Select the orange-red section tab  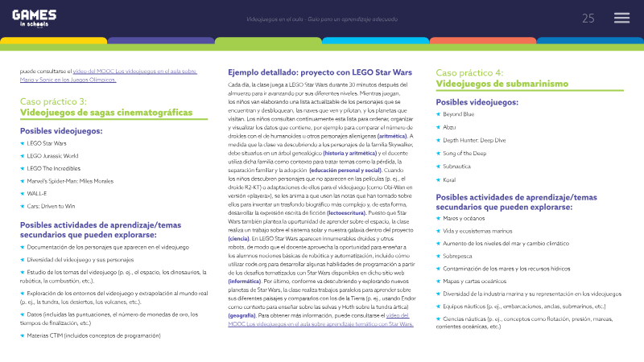pos(482,41)
